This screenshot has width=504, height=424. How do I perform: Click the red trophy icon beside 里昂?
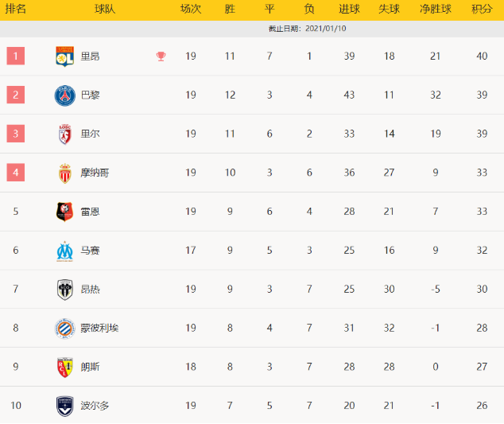pos(161,56)
